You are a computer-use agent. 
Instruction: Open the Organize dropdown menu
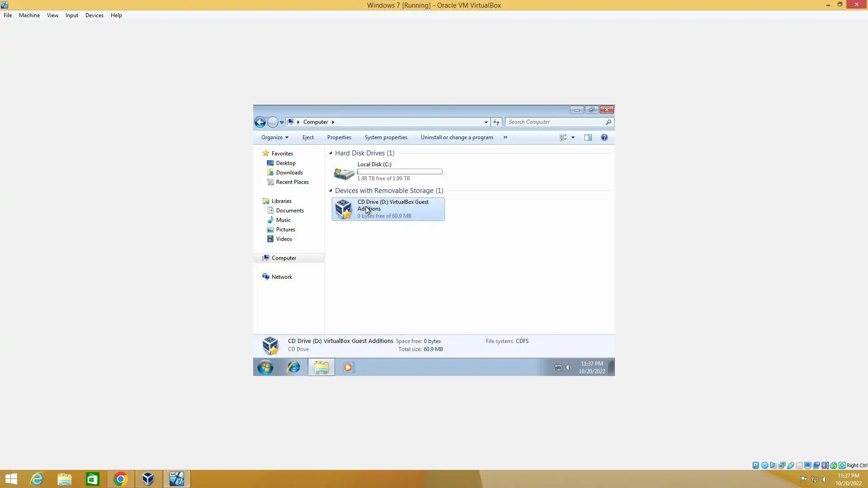click(x=274, y=137)
